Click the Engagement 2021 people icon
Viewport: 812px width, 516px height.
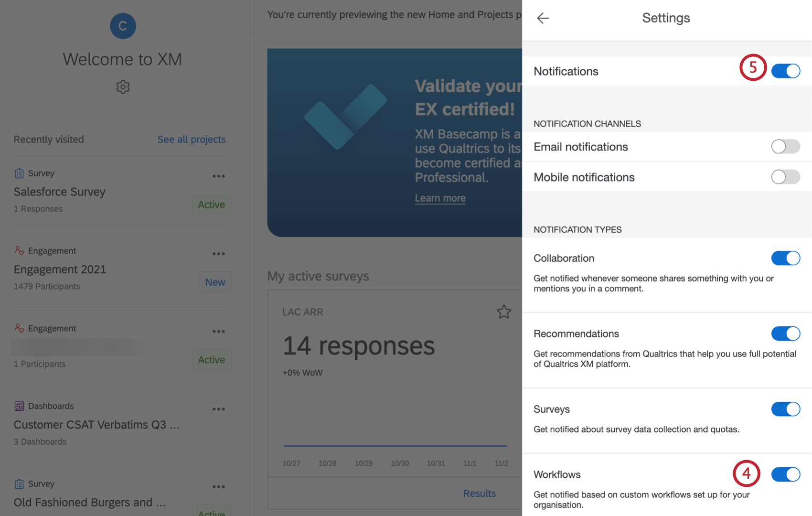pyautogui.click(x=19, y=250)
